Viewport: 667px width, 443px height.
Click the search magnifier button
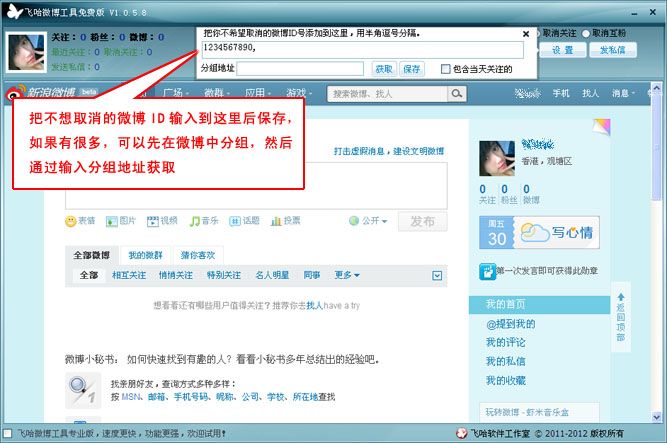(457, 94)
